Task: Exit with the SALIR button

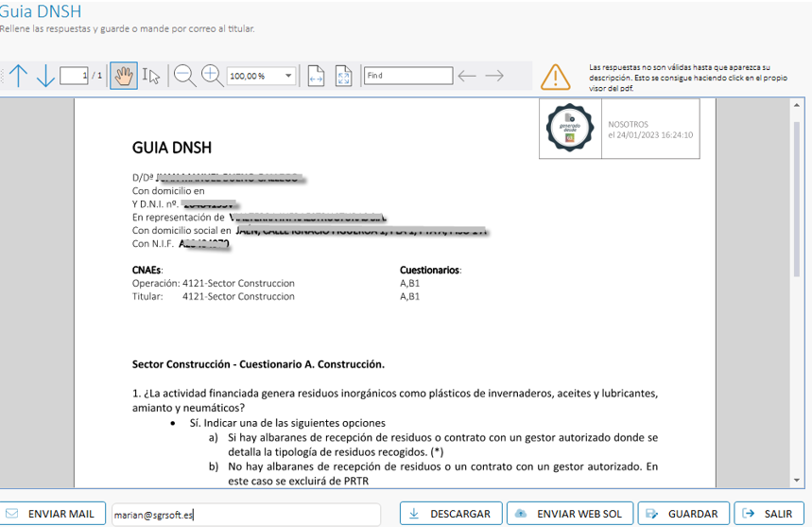Action: (769, 514)
